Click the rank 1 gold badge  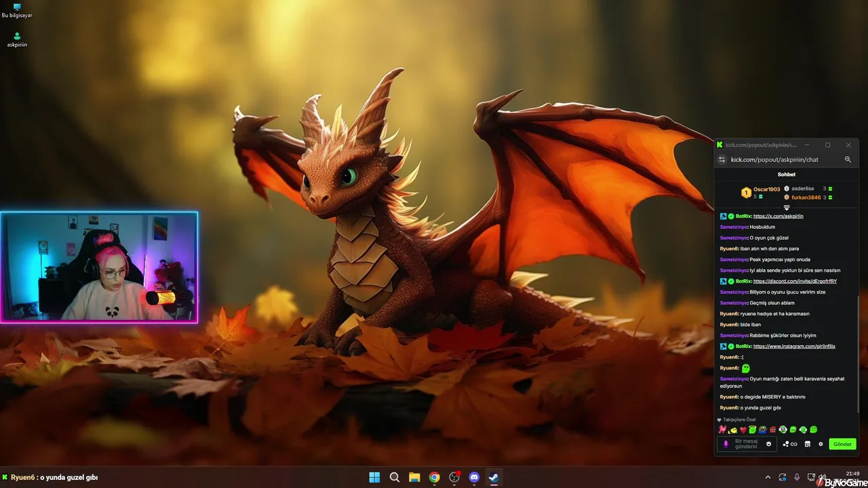click(746, 192)
